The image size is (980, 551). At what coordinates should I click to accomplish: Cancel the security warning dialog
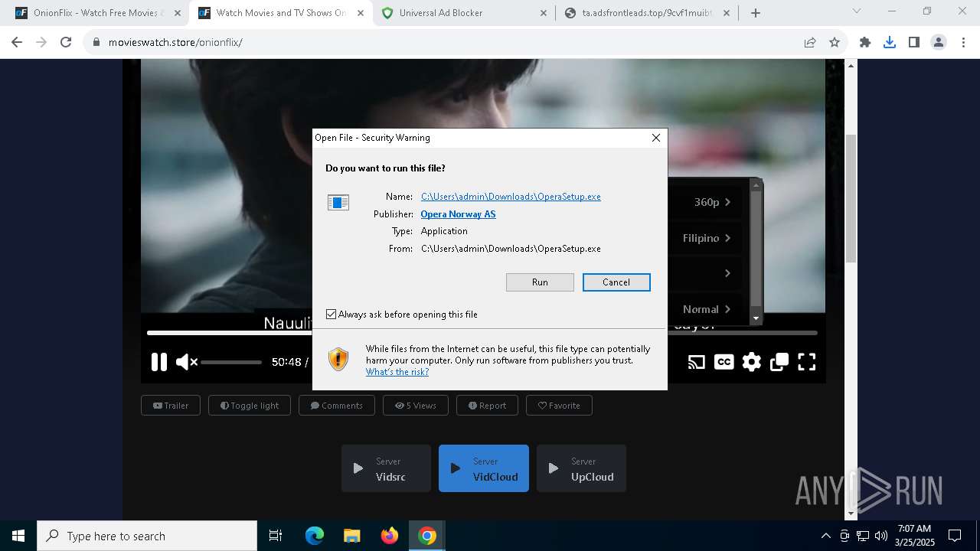(616, 282)
